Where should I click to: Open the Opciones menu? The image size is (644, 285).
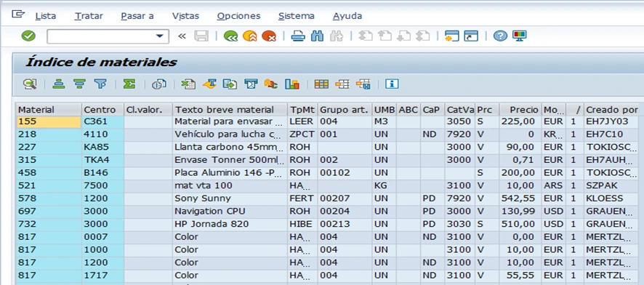[x=238, y=16]
